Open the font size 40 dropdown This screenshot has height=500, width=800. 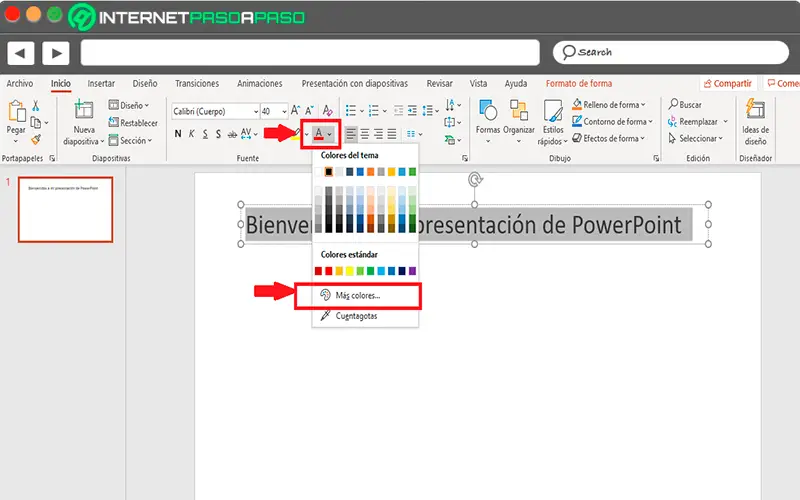point(284,111)
